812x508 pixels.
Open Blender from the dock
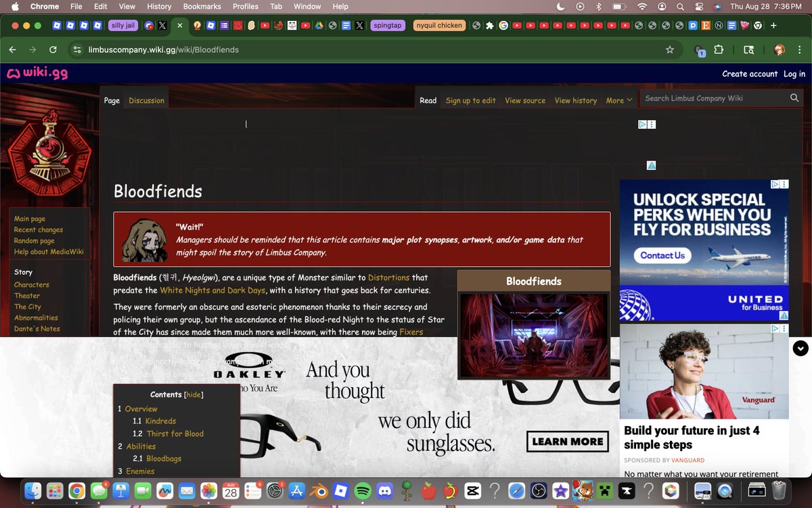[318, 490]
